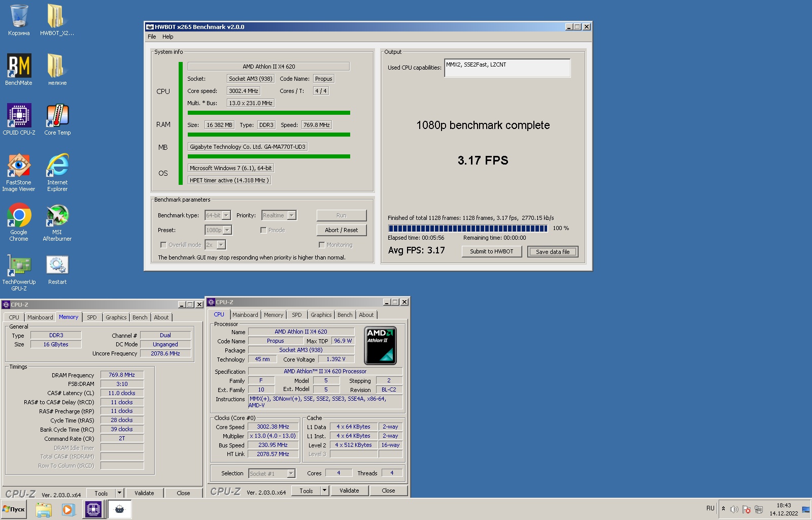Open the CPU tab in left CPU-Z

point(14,317)
